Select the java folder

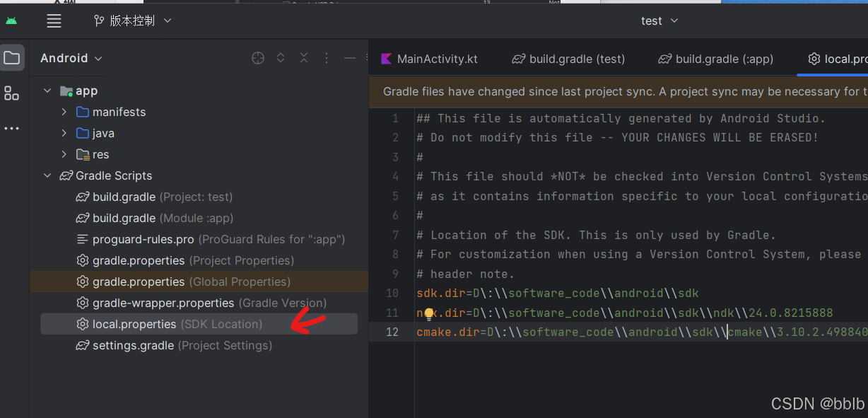tap(95, 133)
